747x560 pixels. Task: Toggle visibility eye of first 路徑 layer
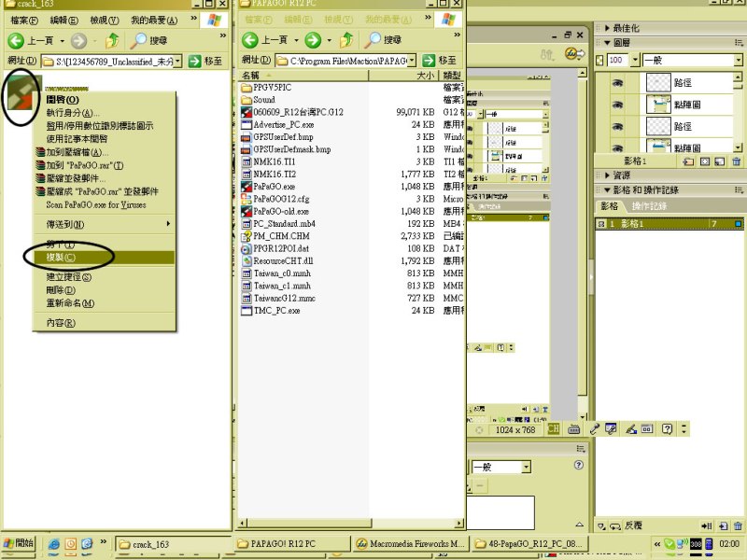tap(617, 83)
